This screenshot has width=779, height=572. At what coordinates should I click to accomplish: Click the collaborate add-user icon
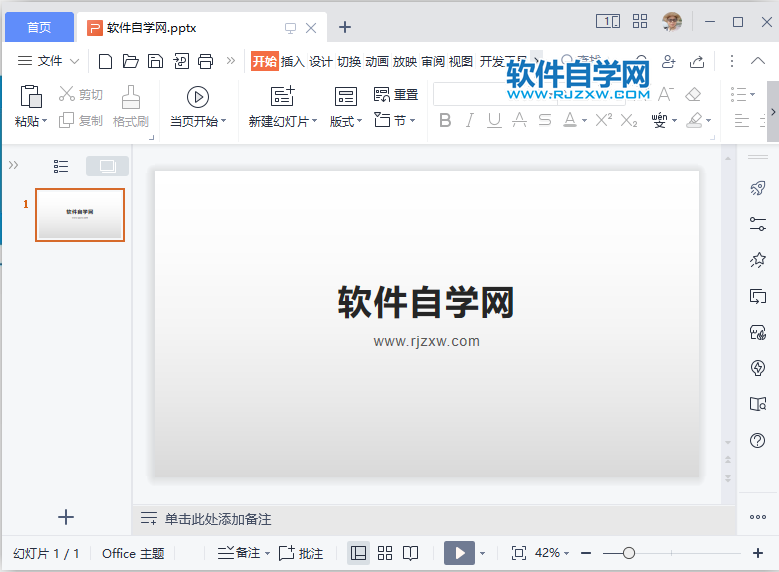point(669,61)
